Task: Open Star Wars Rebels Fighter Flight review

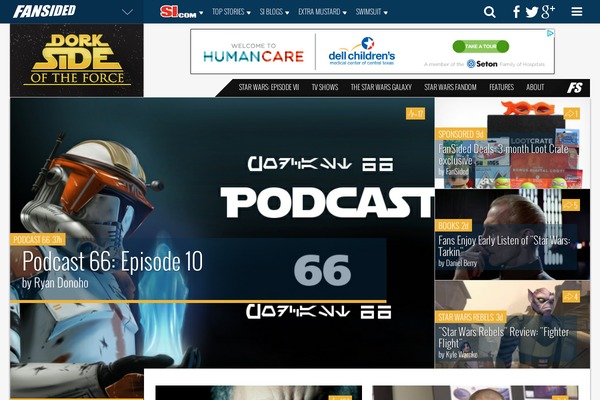Action: coord(504,337)
